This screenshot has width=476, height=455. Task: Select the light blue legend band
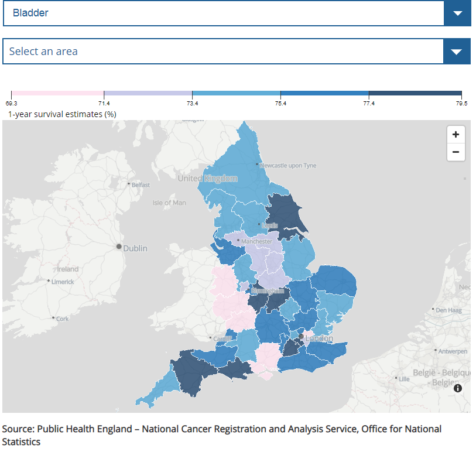pos(236,94)
